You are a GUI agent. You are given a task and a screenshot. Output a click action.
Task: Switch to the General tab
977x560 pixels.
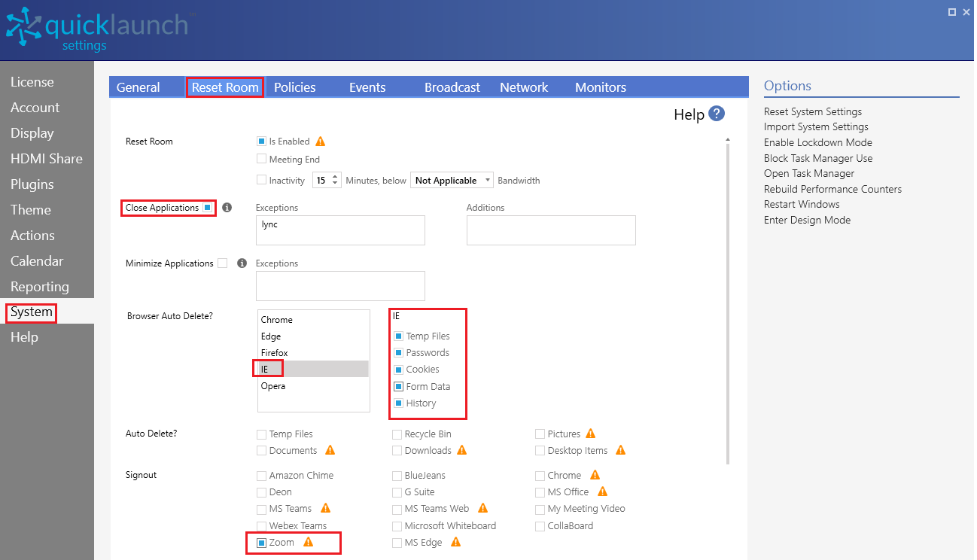point(138,87)
